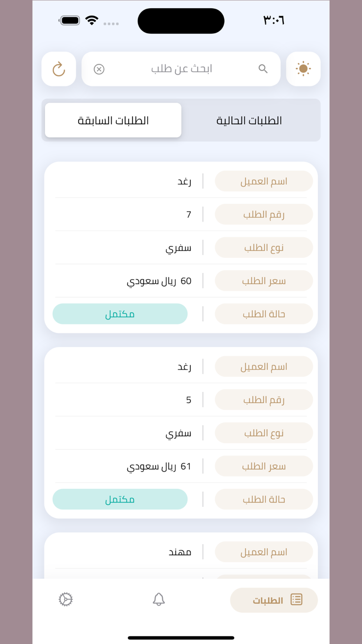This screenshot has height=644, width=362.
Task: Click the magnifier icon in the search bar
Action: [x=263, y=68]
